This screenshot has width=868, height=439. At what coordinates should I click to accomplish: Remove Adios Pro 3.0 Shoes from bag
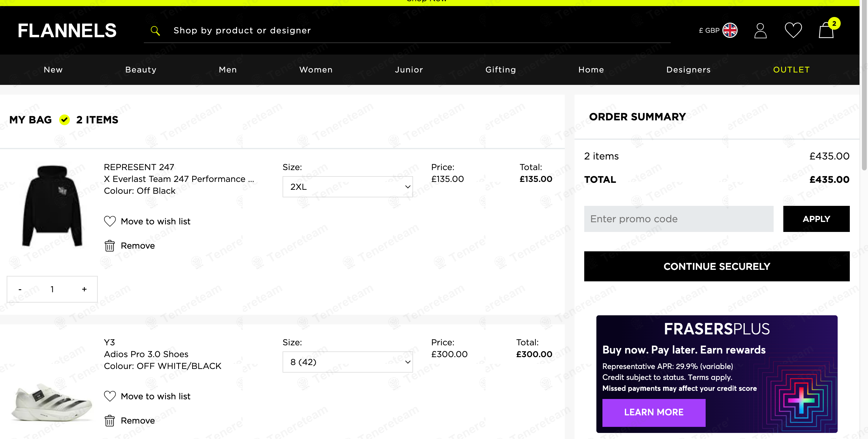click(138, 421)
